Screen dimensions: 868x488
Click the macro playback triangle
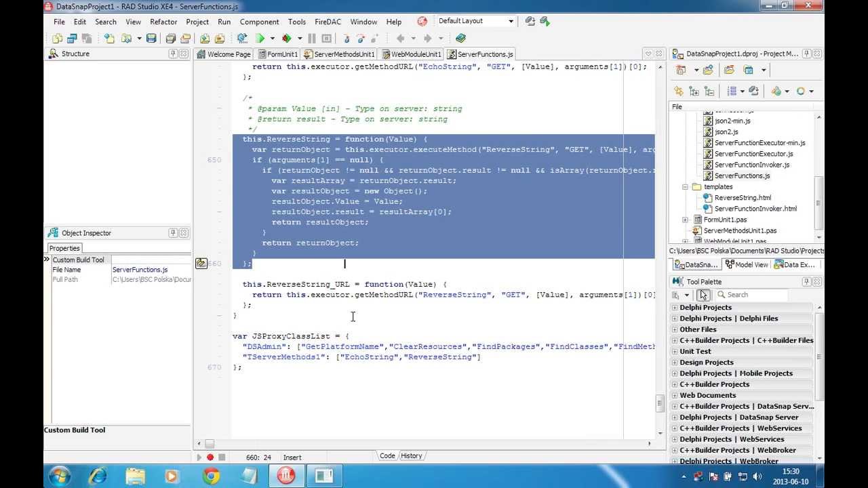(x=199, y=457)
